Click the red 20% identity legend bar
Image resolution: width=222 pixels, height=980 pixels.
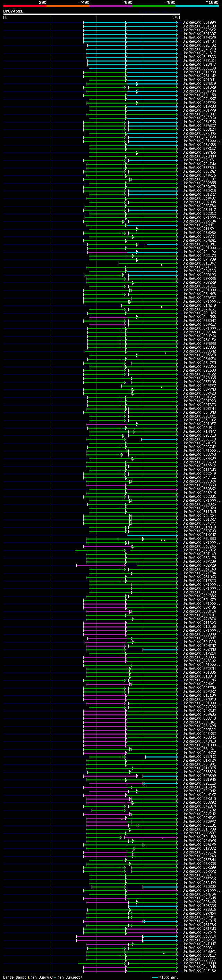tap(25, 6)
